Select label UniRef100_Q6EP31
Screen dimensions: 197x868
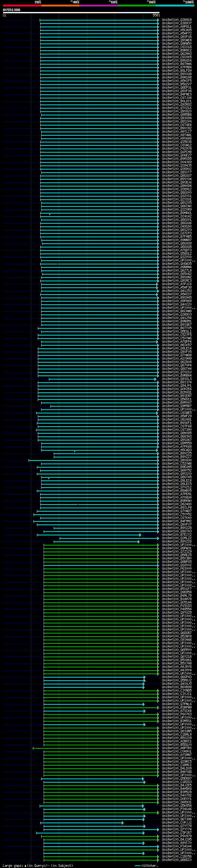pos(177,88)
